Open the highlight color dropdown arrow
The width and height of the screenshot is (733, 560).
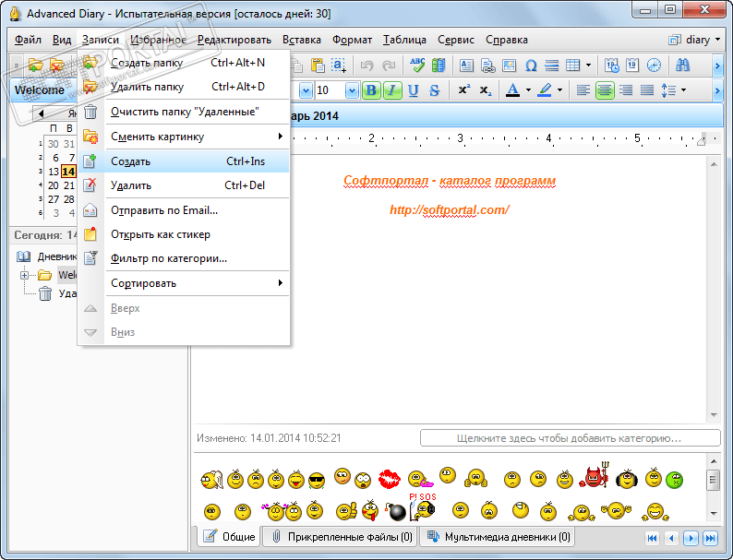tap(559, 90)
